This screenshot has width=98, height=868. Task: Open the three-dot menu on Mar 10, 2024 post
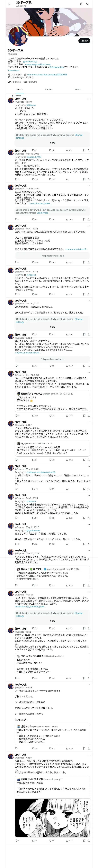89,186
